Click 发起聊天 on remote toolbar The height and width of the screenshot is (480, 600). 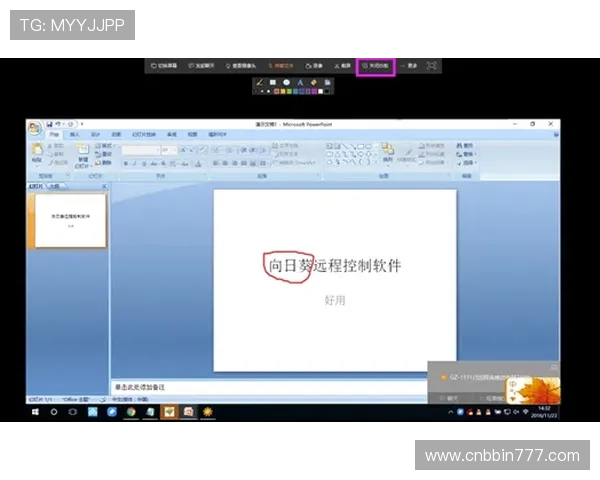pyautogui.click(x=201, y=66)
